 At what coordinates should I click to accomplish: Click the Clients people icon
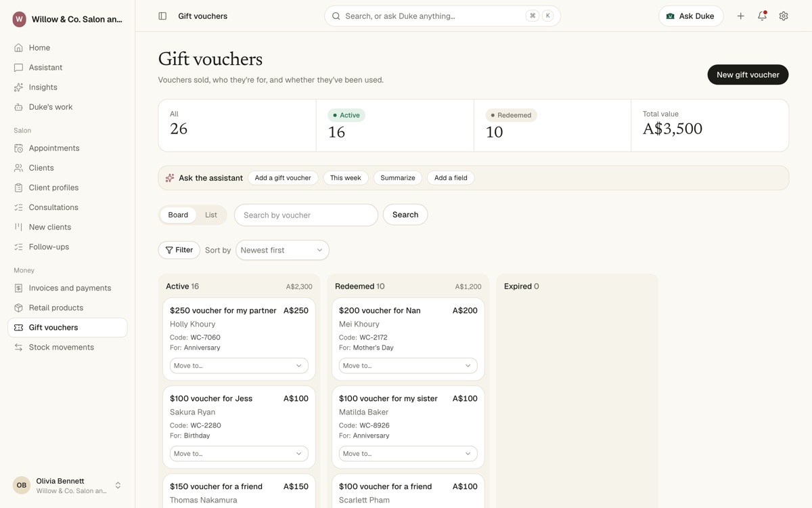coord(18,168)
